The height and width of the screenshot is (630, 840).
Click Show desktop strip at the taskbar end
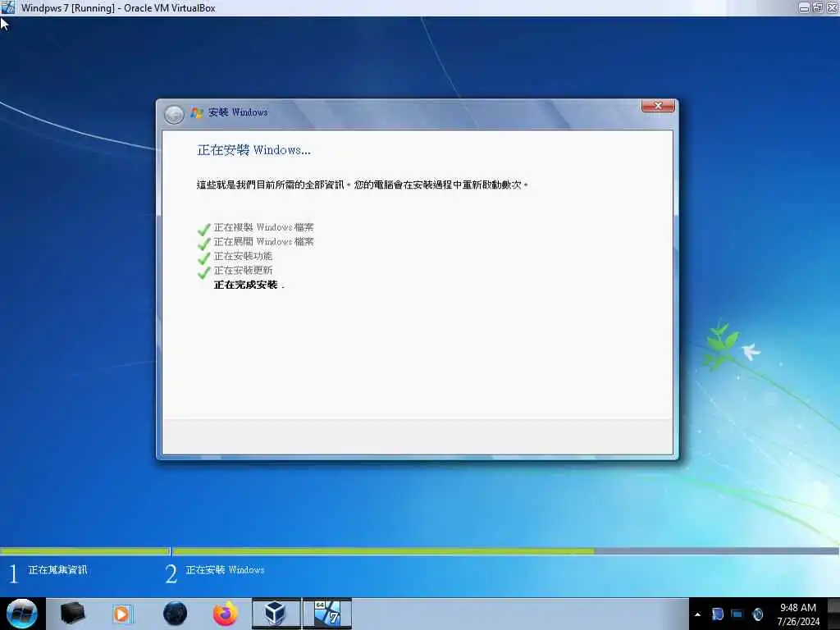pos(833,614)
